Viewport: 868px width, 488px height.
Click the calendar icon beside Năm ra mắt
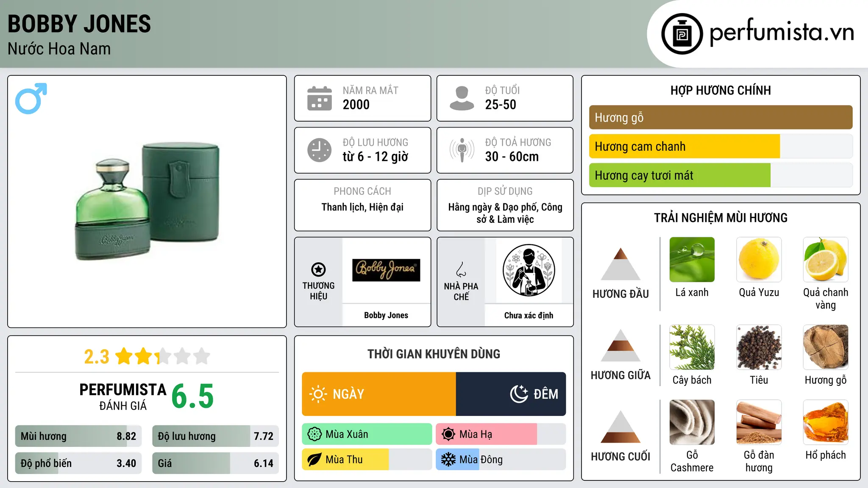tap(320, 98)
